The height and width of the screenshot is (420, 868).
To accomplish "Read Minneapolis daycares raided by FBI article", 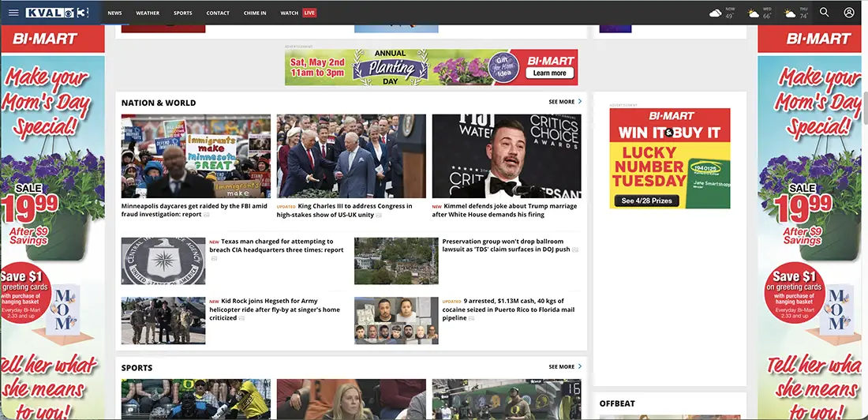I will [194, 210].
